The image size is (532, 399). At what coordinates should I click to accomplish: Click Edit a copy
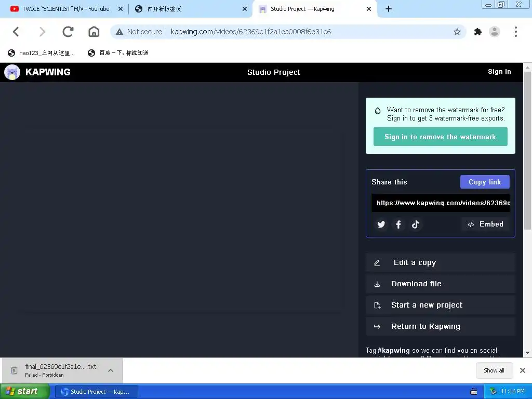(x=440, y=262)
